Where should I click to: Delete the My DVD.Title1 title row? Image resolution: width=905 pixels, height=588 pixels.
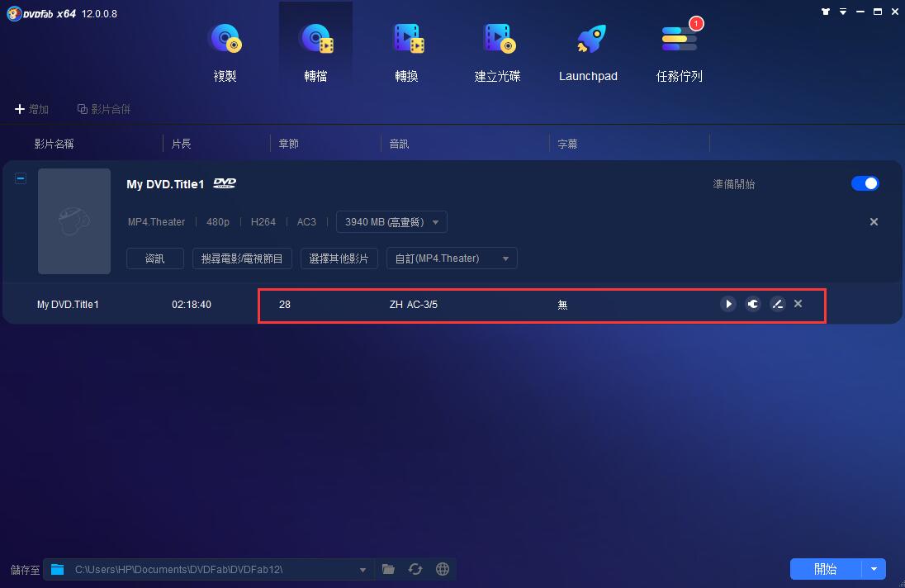798,304
